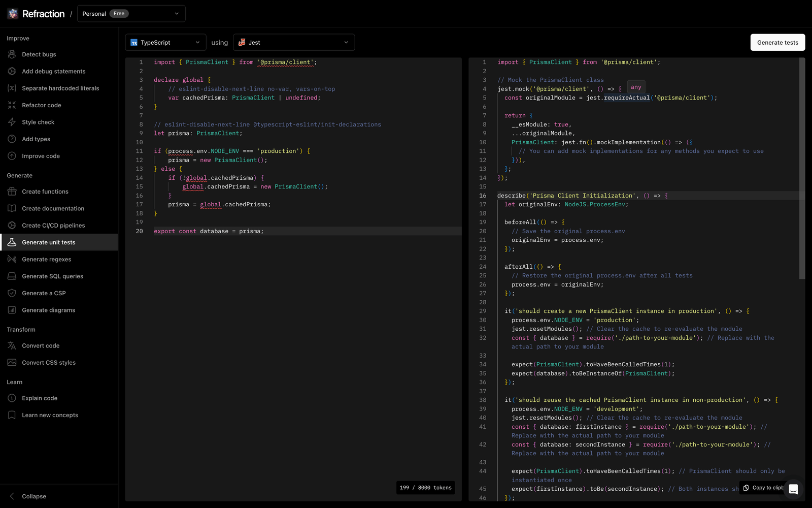Click the Generate a CSP shield icon

12,293
